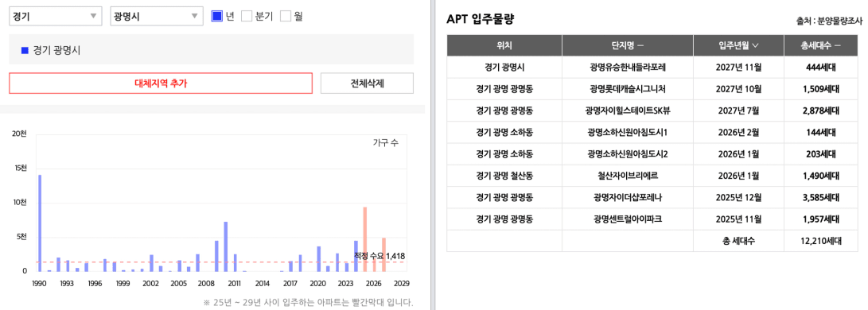Select the tall red 2025 bar

[x=365, y=239]
